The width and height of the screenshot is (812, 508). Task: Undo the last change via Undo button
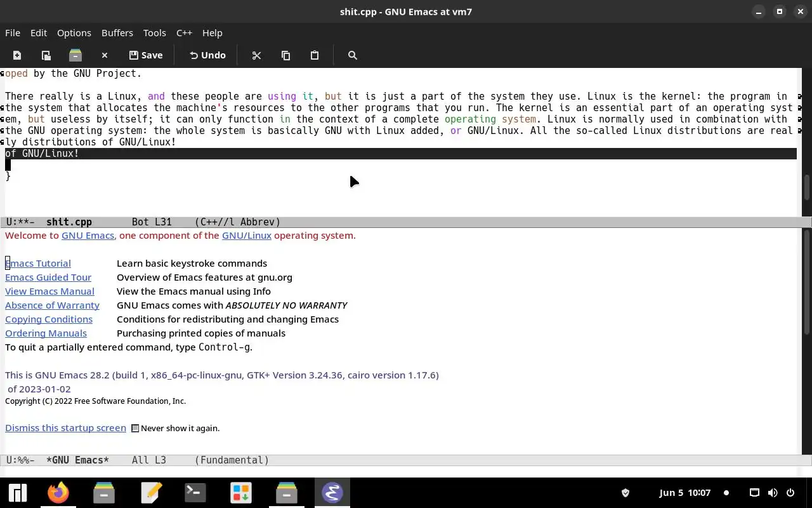(x=207, y=55)
